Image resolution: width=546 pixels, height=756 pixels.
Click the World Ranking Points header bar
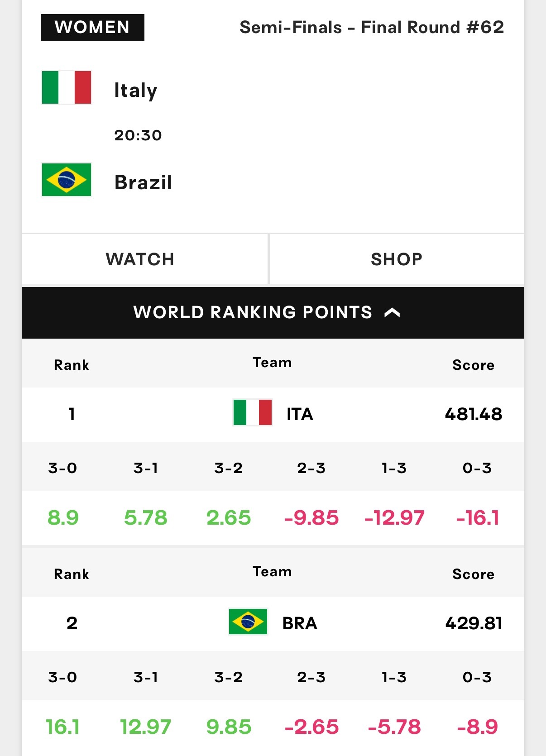pyautogui.click(x=273, y=313)
